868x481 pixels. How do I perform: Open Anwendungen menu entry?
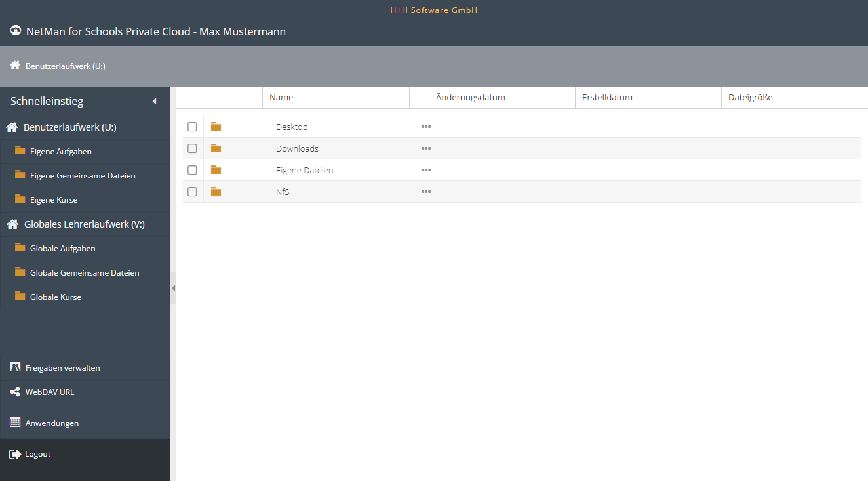tap(52, 423)
